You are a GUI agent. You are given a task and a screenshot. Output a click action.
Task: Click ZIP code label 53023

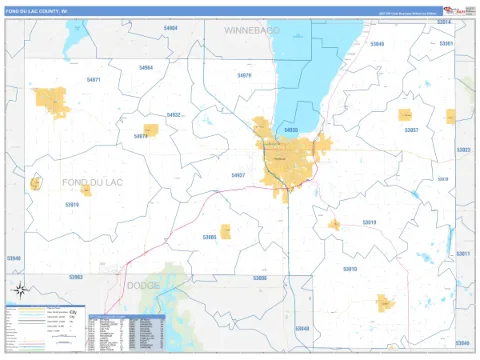pyautogui.click(x=463, y=150)
